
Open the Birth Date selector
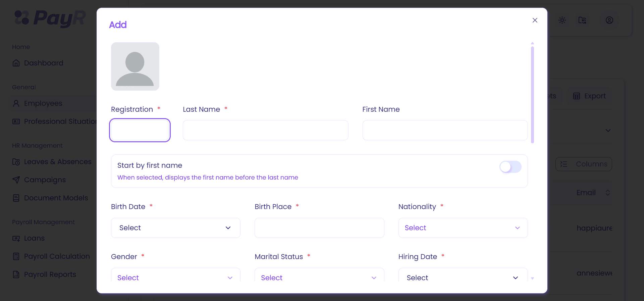click(x=176, y=228)
